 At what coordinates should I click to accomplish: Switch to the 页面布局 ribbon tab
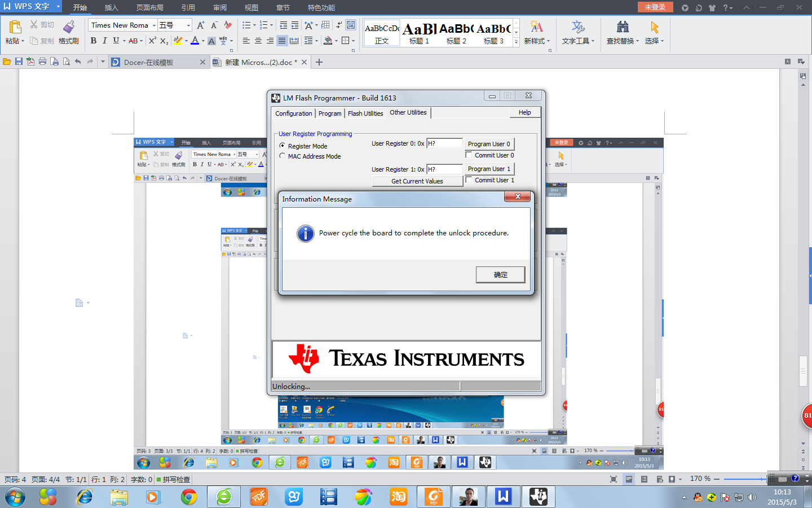tap(149, 8)
